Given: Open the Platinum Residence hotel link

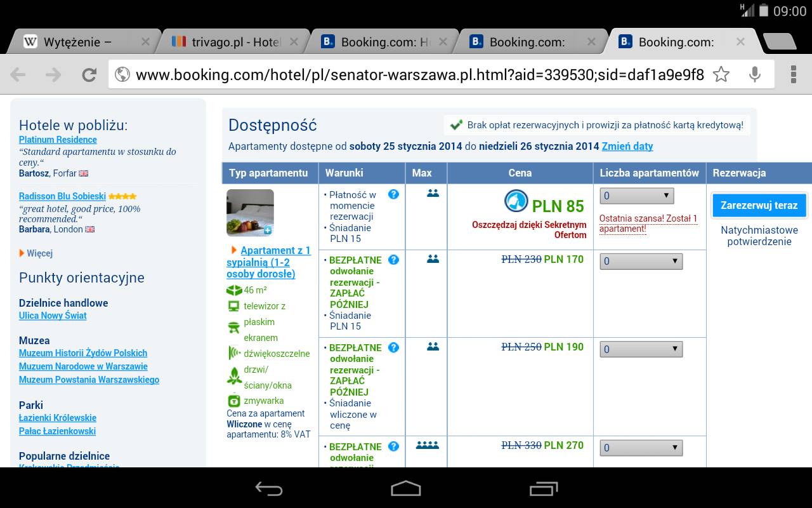Looking at the screenshot, I should pyautogui.click(x=58, y=140).
